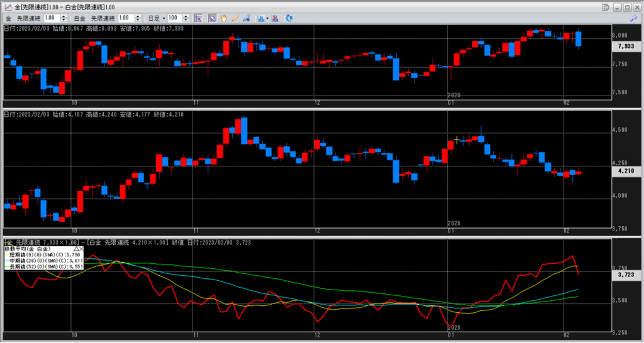This screenshot has width=644, height=343.
Task: Close the moving average legend box
Action: 82,249
